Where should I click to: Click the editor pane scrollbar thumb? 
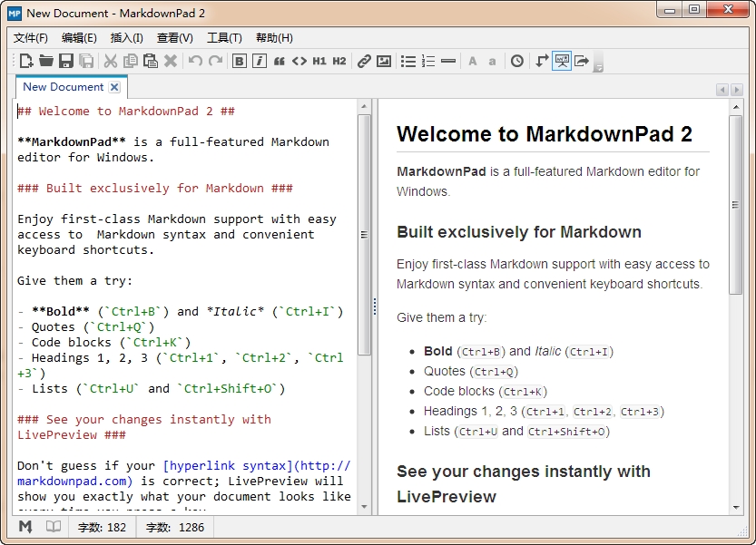coord(364,235)
